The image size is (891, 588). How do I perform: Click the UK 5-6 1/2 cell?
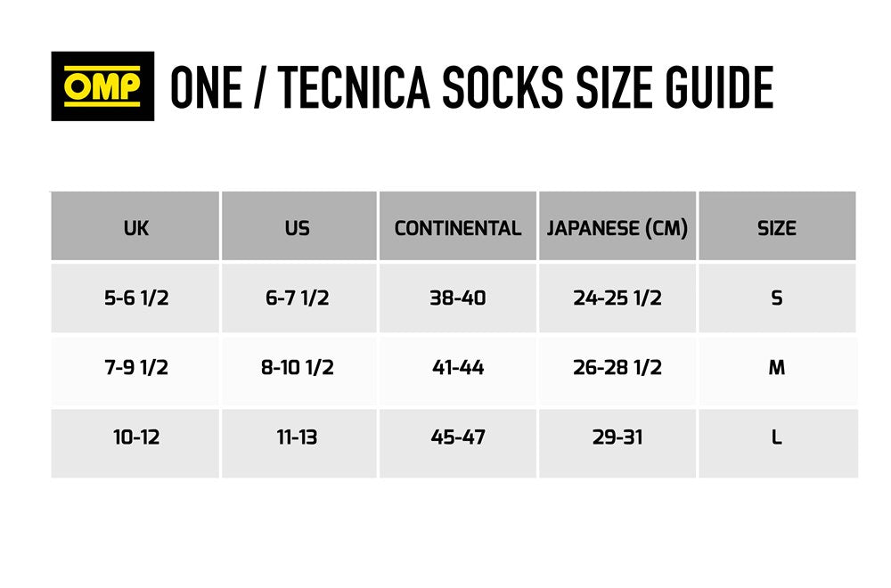(136, 298)
